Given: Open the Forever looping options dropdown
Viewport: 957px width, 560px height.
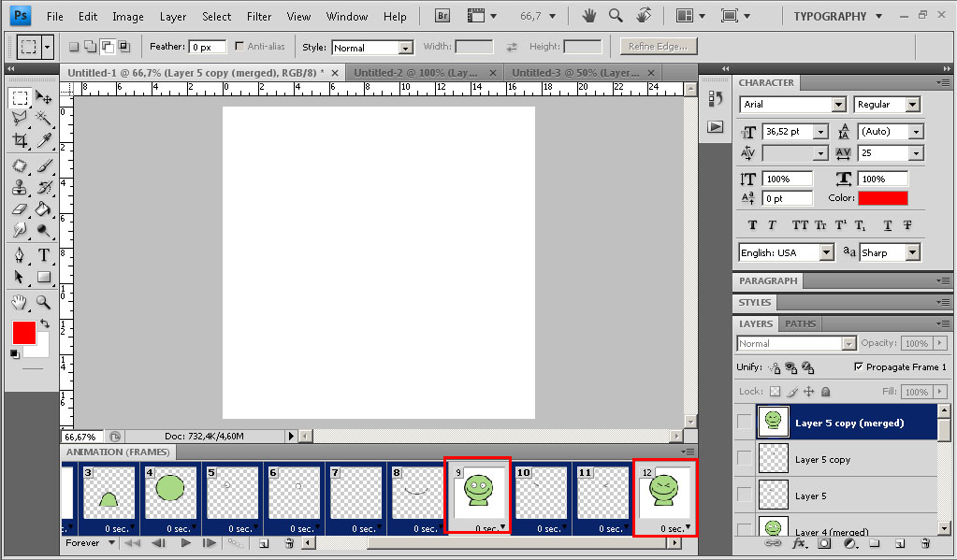Looking at the screenshot, I should click(x=111, y=542).
